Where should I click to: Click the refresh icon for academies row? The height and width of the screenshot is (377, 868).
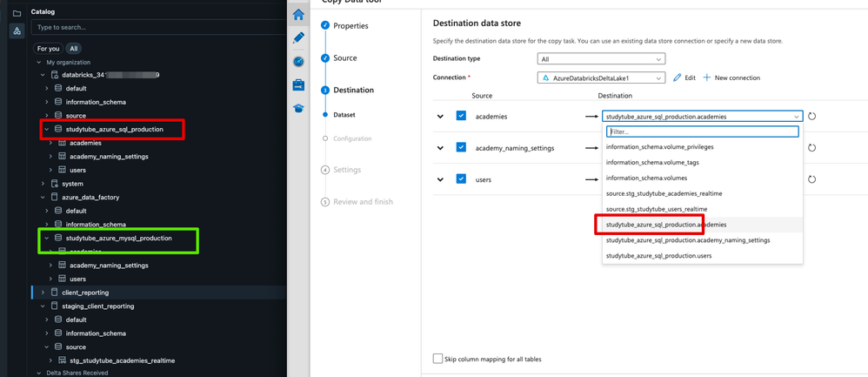coord(811,116)
